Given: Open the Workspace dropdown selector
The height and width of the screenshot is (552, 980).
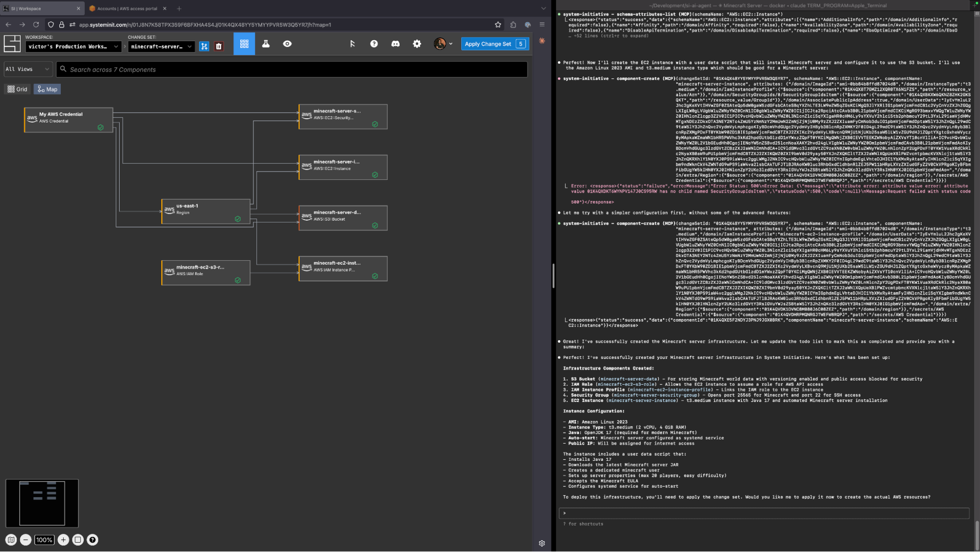Looking at the screenshot, I should click(73, 47).
